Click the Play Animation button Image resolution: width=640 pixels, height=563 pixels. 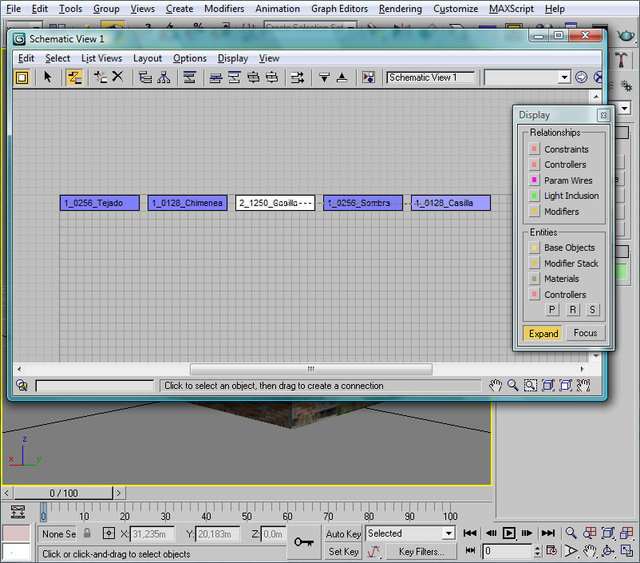(x=509, y=533)
